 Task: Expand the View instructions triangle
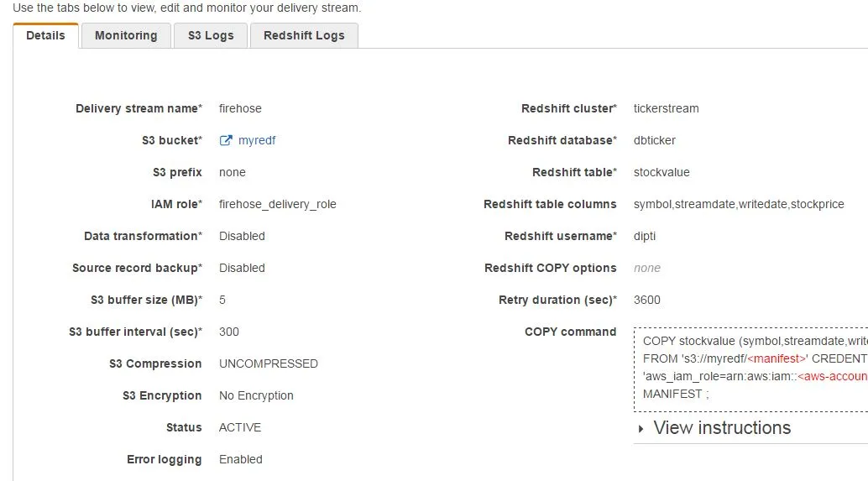tap(641, 428)
